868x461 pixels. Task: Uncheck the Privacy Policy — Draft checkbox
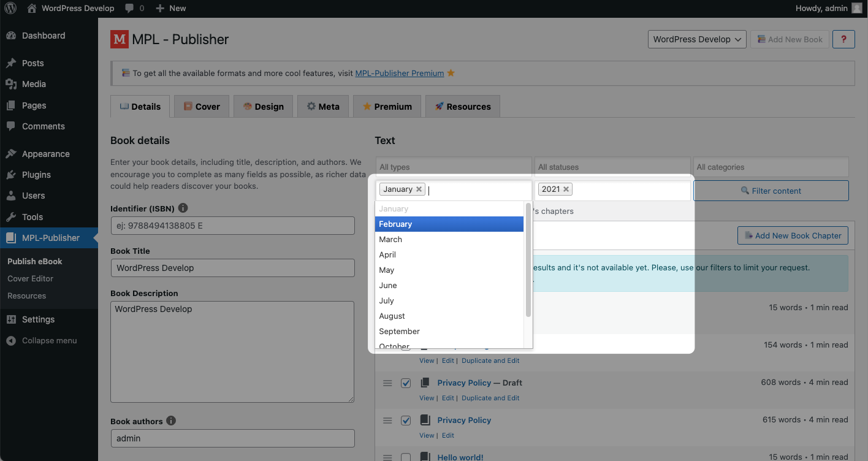pyautogui.click(x=406, y=383)
